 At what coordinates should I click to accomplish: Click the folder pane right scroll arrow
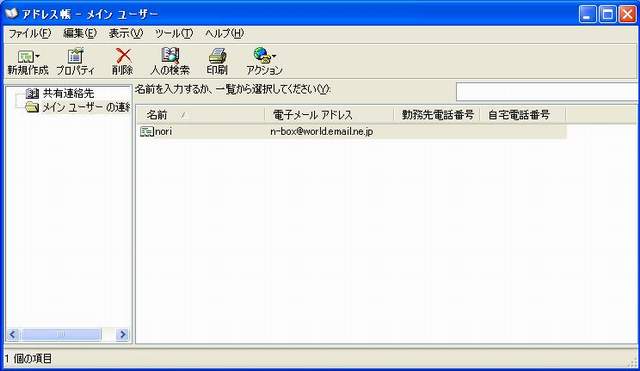tap(122, 335)
